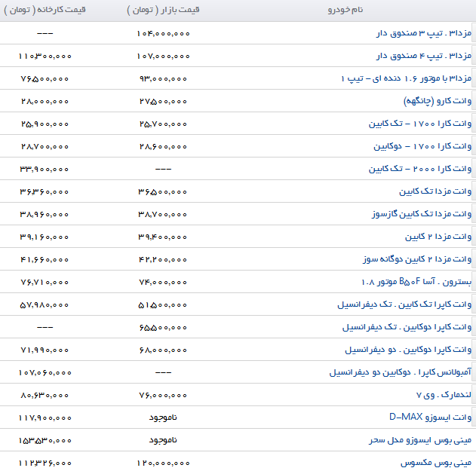The height and width of the screenshot is (471, 476).
Task: Select market price ۷۶,۰۰۰,۰۰۰
Action: click(x=163, y=395)
